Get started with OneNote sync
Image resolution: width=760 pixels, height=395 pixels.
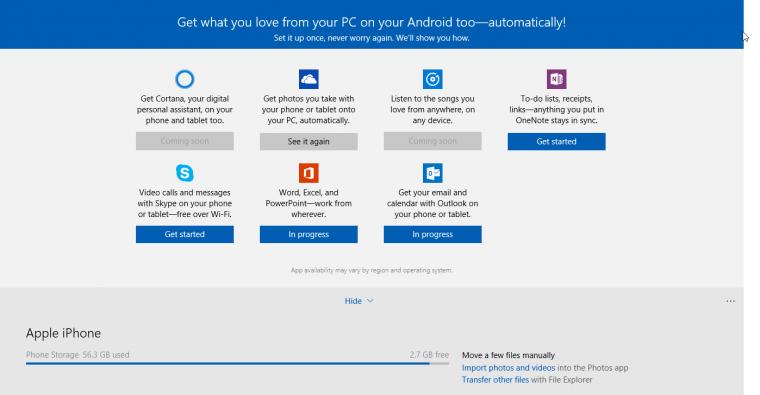point(556,142)
